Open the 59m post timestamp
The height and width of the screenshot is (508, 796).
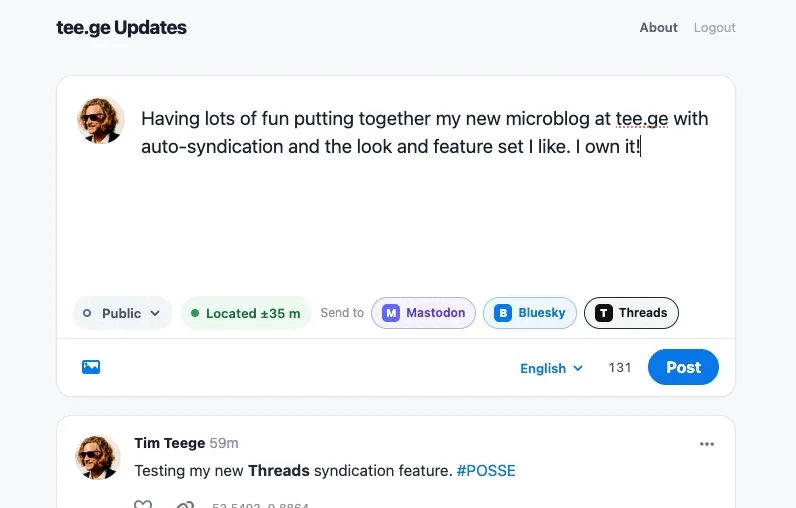click(x=224, y=443)
